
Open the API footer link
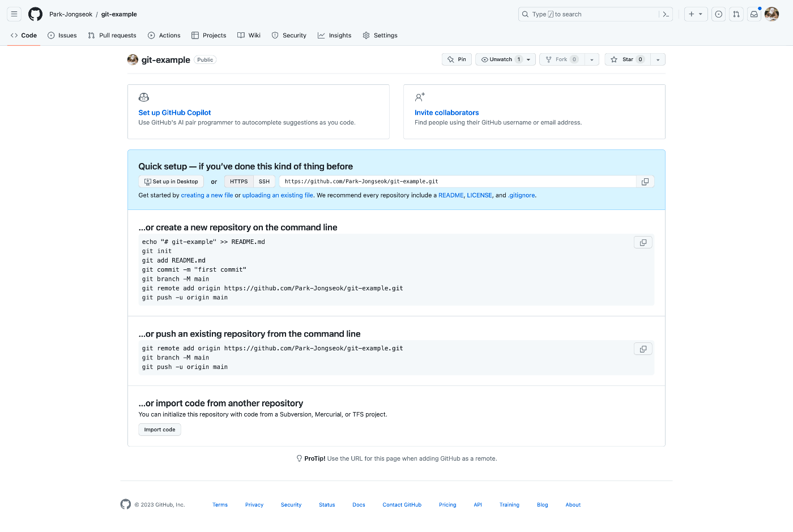[x=478, y=505]
